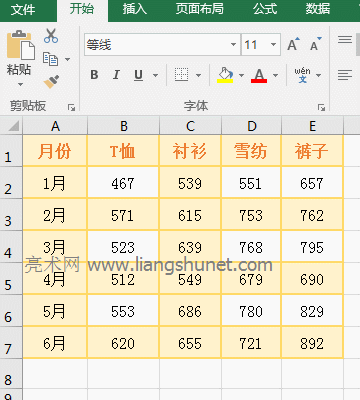The height and width of the screenshot is (400, 360).
Task: Switch to 数据 tab
Action: (x=318, y=9)
